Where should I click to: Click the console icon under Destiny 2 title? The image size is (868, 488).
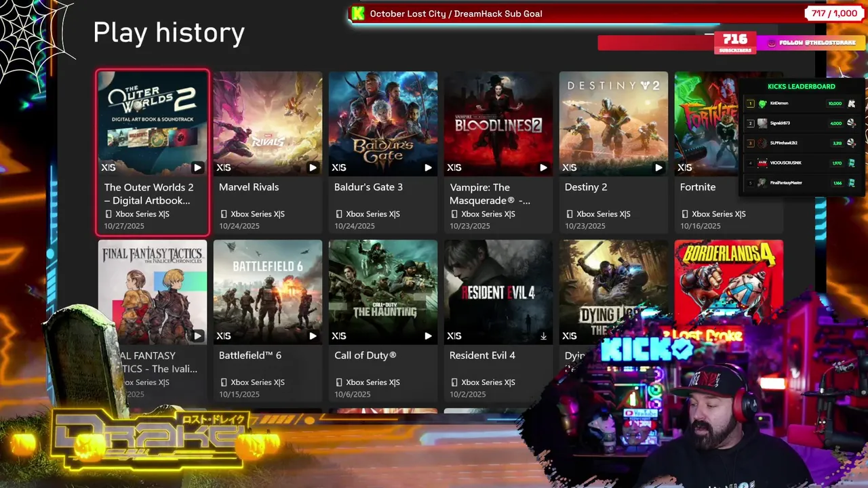(x=570, y=214)
